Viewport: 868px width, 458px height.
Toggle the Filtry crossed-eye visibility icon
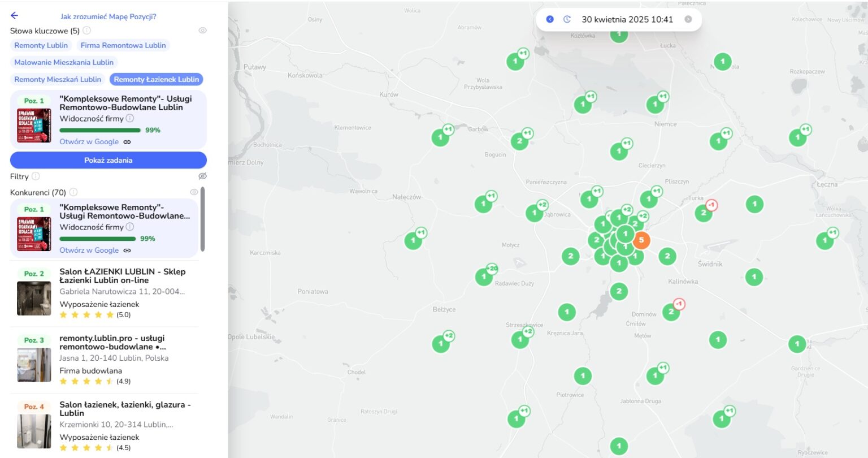pos(202,176)
